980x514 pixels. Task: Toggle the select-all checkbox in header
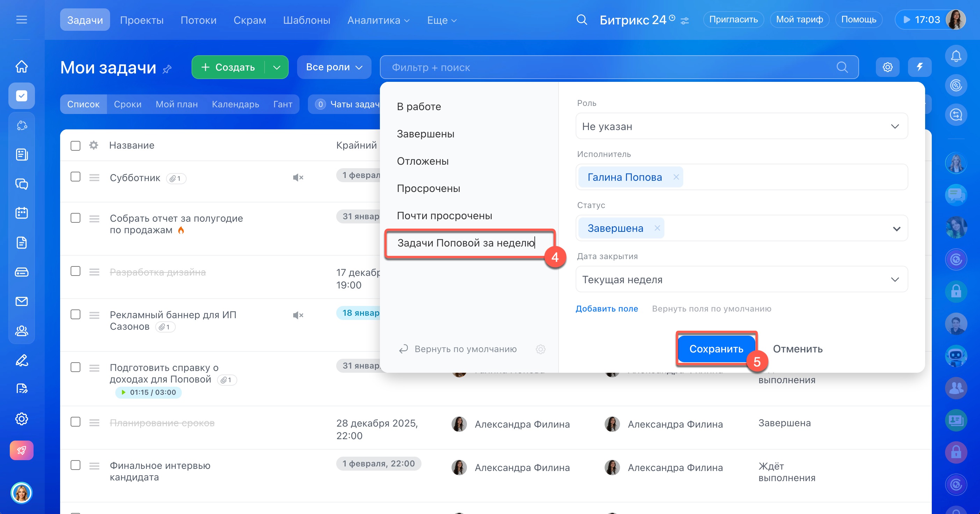click(x=76, y=146)
